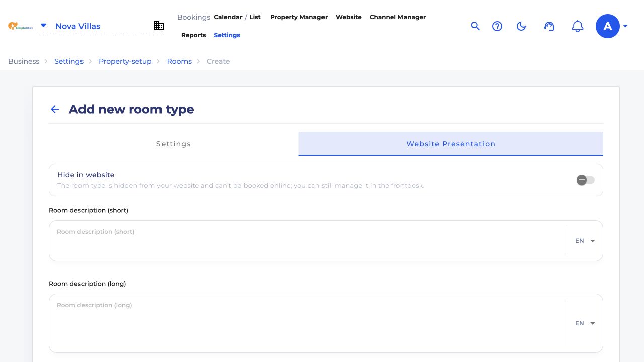Viewport: 644px width, 362px height.
Task: Click the Hide in website title text
Action: 86,175
